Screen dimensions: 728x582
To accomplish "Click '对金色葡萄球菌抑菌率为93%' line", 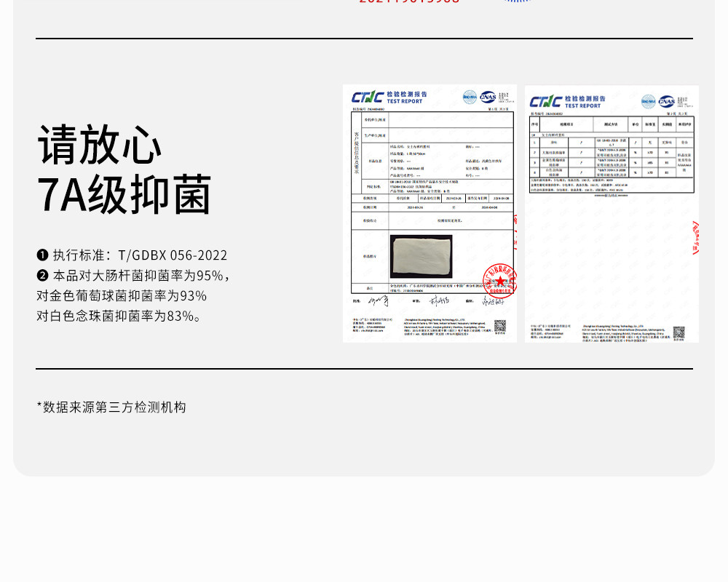I will coord(122,295).
